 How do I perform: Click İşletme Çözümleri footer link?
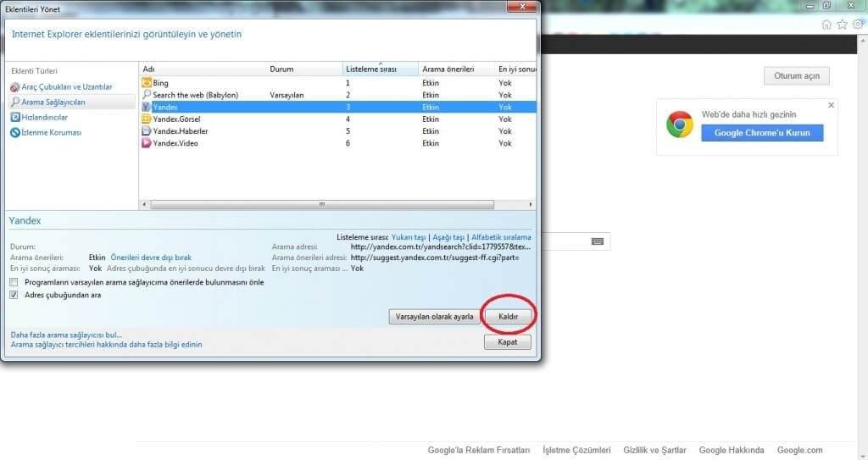click(576, 450)
